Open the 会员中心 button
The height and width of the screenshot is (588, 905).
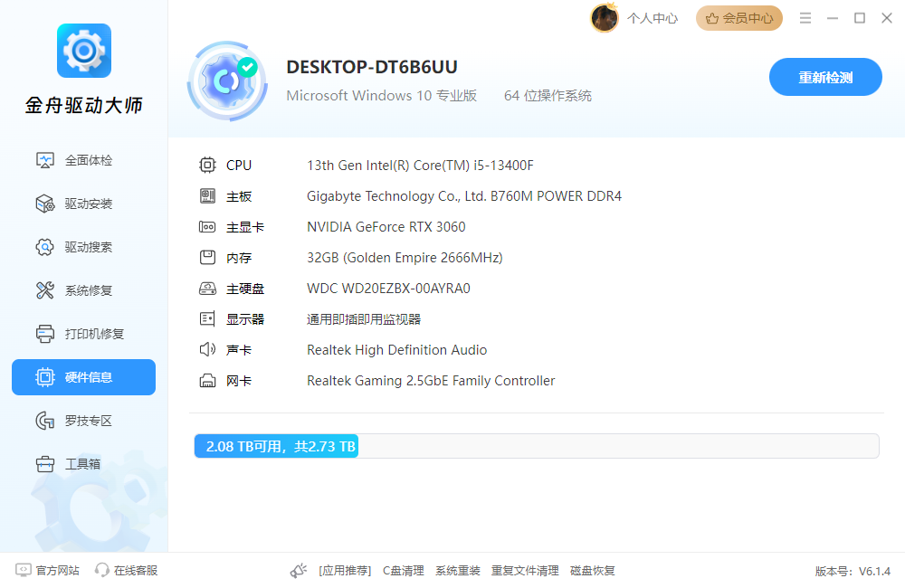click(739, 18)
